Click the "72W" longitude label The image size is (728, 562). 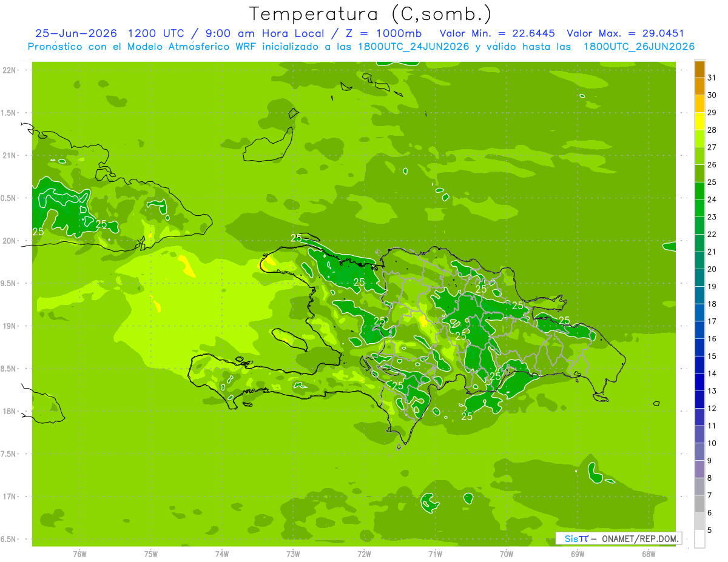[x=364, y=554]
